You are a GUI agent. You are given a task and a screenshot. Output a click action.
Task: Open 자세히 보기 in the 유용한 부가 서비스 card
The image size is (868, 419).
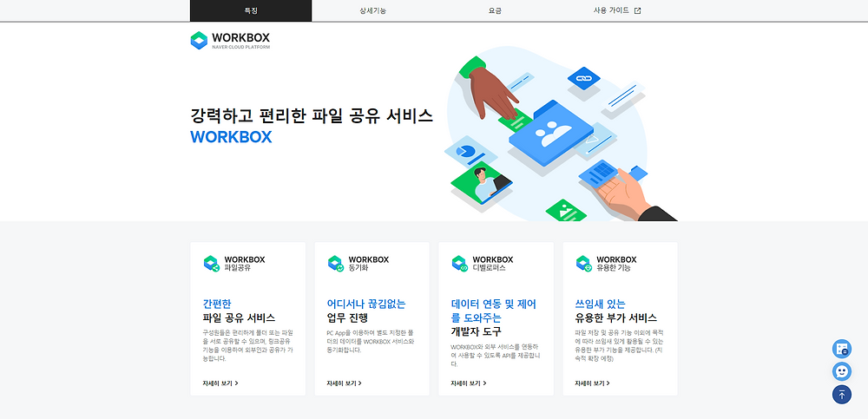coord(592,383)
